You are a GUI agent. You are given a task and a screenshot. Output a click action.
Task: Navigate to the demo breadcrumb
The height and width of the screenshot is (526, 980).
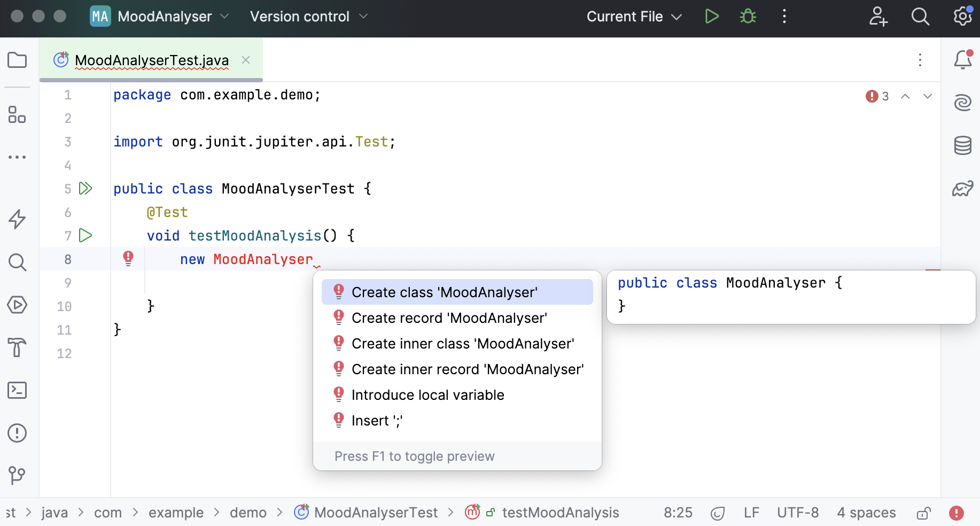pyautogui.click(x=248, y=512)
